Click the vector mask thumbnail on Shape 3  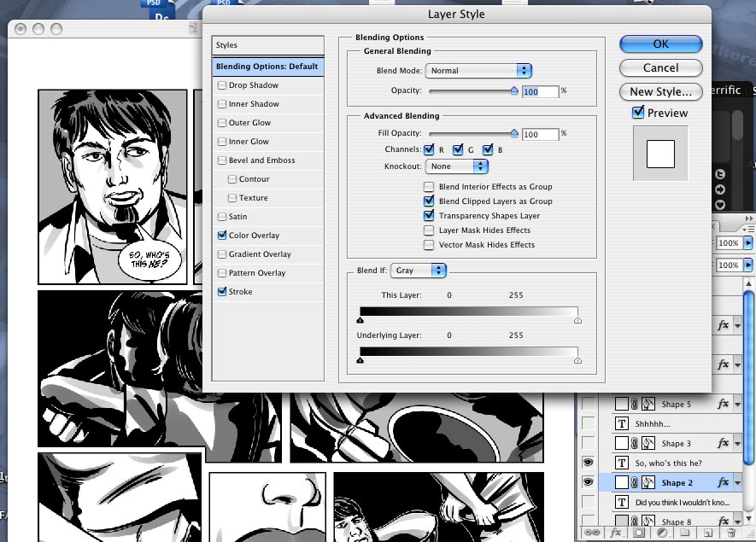coord(648,443)
